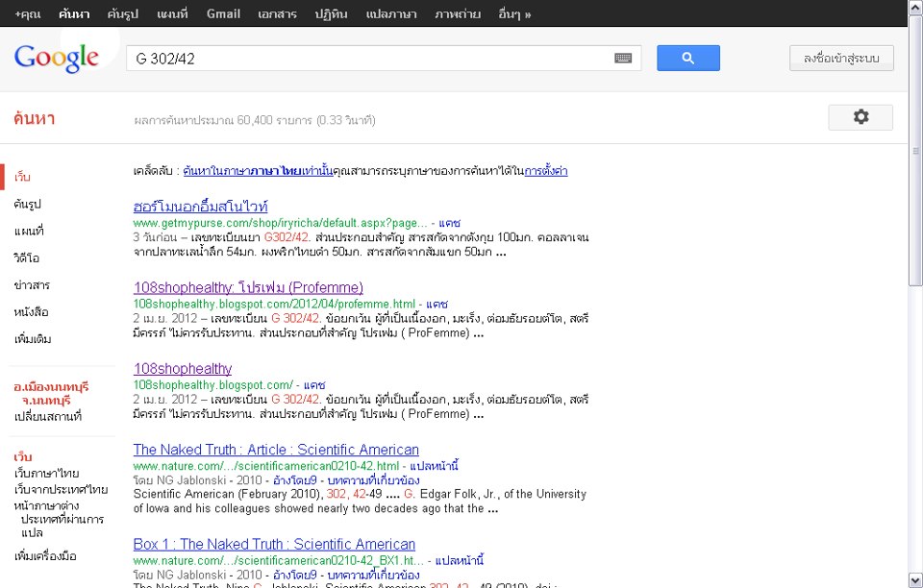Open ปฏิทิน in the top black bar
Viewport: 923px width, 588px height.
point(331,14)
